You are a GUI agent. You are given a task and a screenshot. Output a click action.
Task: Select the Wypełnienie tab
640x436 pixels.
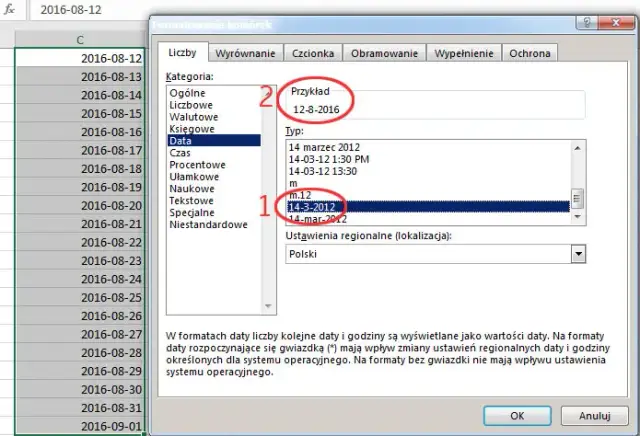tap(464, 54)
